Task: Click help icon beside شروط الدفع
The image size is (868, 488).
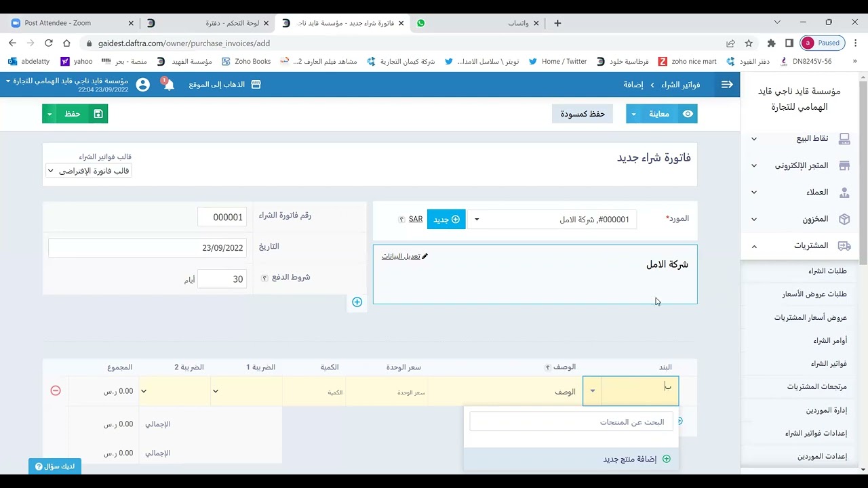Action: pyautogui.click(x=265, y=278)
